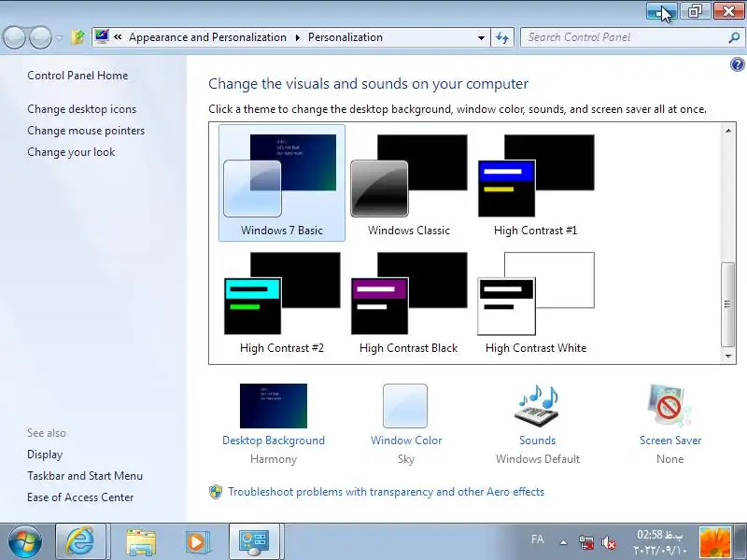Click the search magnifier icon
This screenshot has height=560, width=747.
tap(734, 37)
